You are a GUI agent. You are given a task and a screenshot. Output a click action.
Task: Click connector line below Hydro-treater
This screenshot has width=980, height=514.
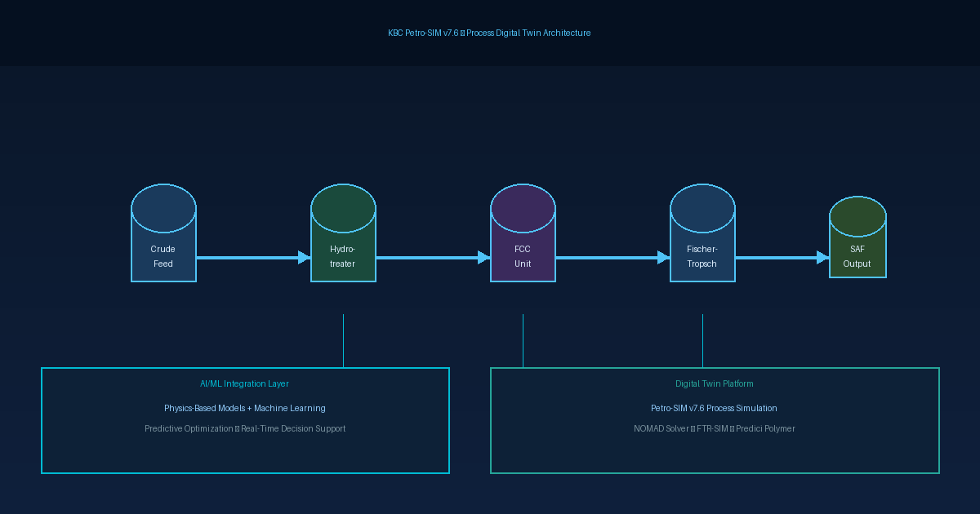click(343, 341)
